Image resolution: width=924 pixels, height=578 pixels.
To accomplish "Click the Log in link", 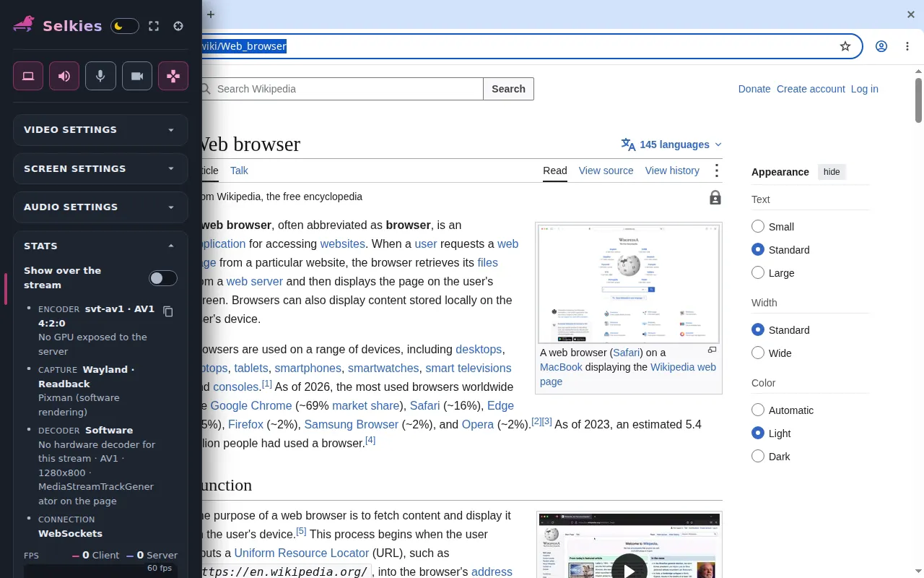I will tap(865, 89).
